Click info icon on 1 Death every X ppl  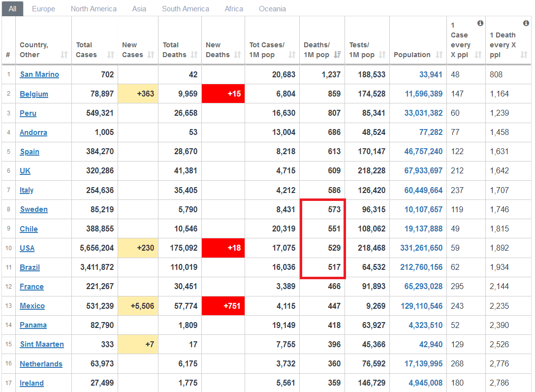(526, 23)
